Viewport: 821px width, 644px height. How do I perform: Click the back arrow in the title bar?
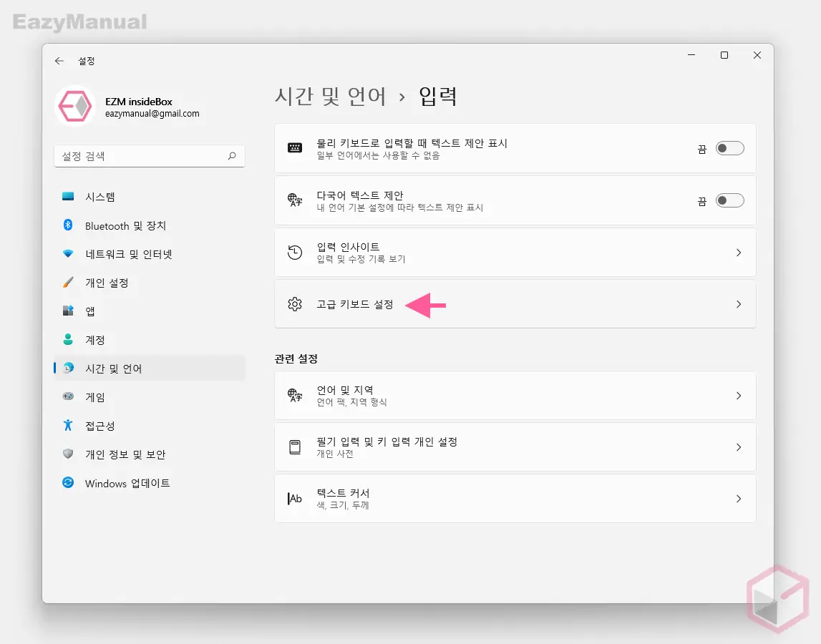59,61
